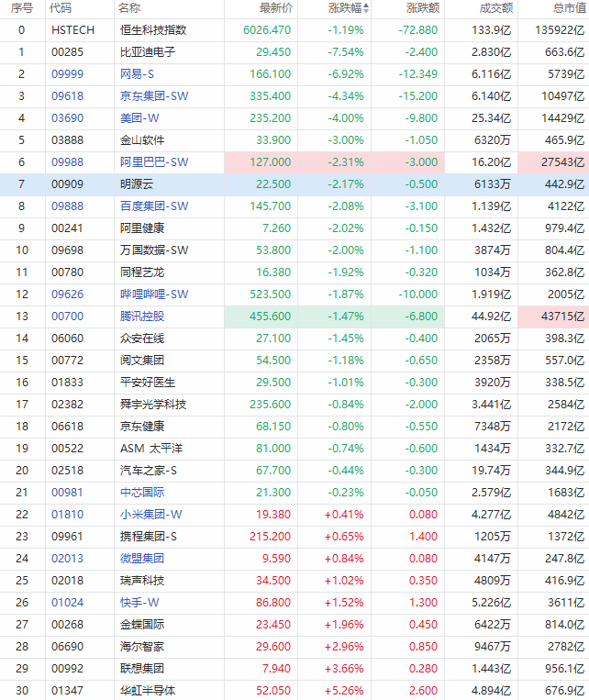The height and width of the screenshot is (700, 589).
Task: Select the 众安在线 row name
Action: (x=142, y=339)
